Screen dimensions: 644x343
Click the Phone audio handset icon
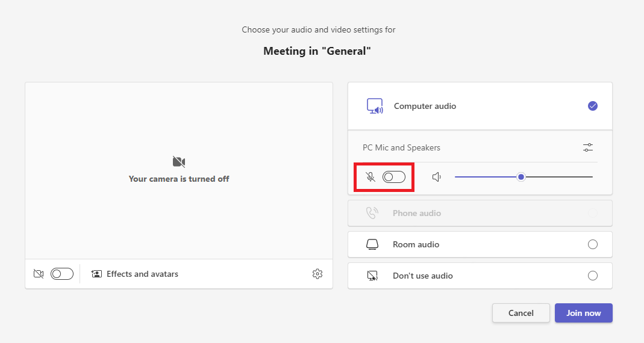pos(372,213)
